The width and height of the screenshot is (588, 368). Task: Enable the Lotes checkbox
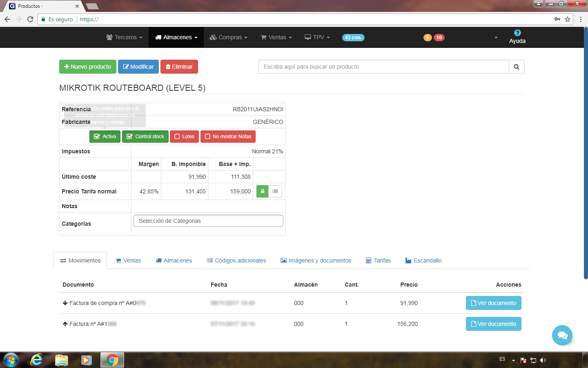[184, 137]
